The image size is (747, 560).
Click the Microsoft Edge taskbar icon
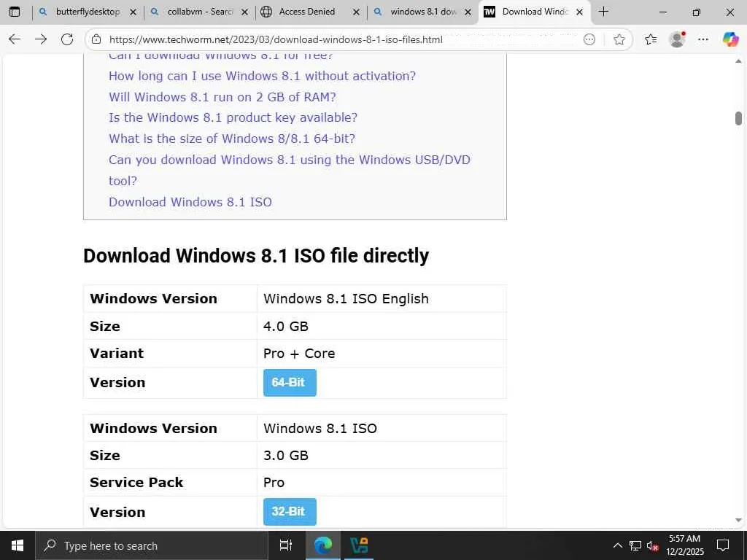point(323,545)
